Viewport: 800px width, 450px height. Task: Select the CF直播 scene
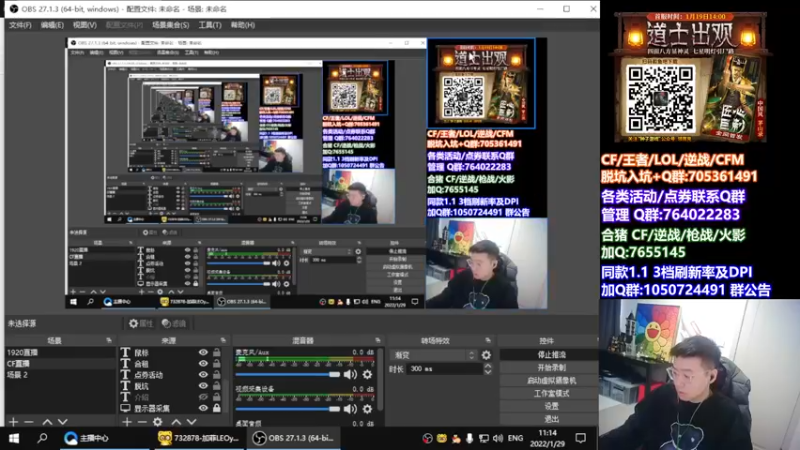[x=60, y=364]
